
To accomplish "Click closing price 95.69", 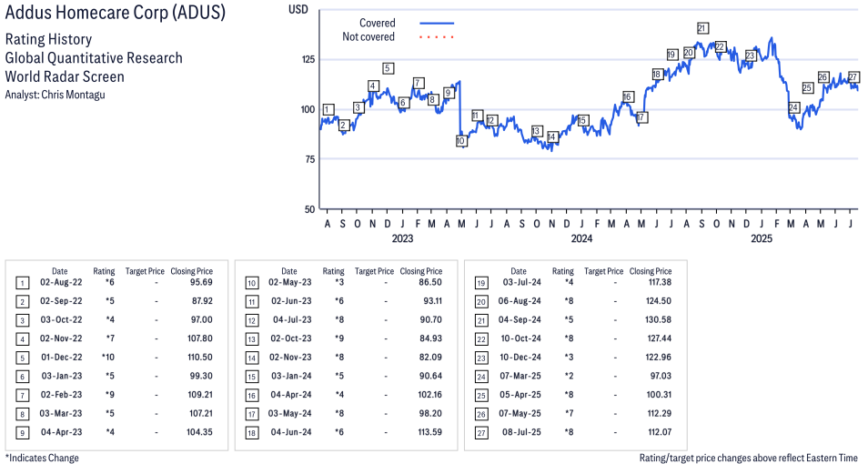I will pyautogui.click(x=200, y=282).
